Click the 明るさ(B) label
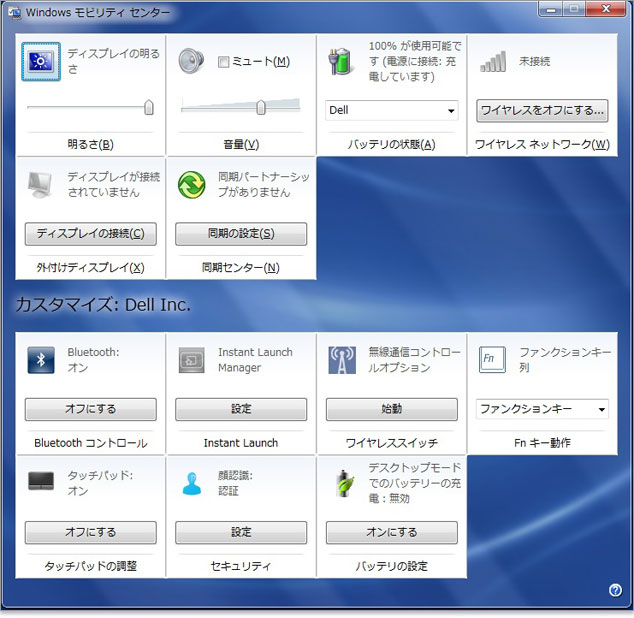The image size is (634, 618). pyautogui.click(x=91, y=144)
